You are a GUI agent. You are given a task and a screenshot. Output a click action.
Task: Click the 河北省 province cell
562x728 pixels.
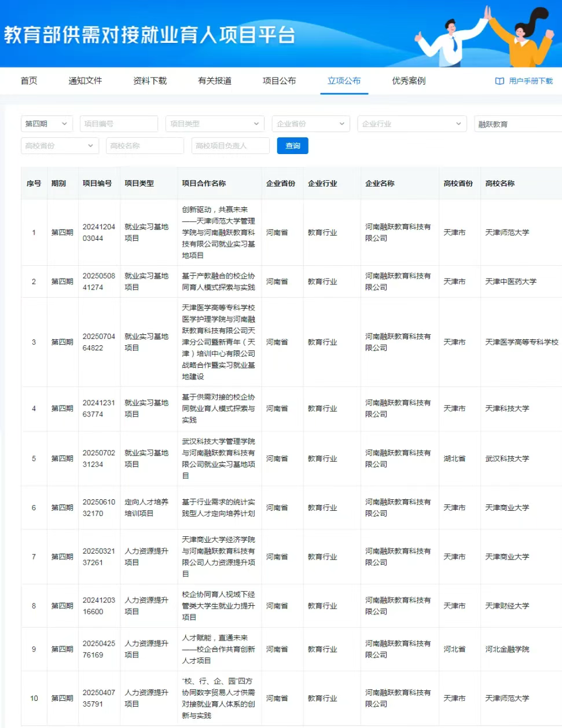pyautogui.click(x=454, y=649)
